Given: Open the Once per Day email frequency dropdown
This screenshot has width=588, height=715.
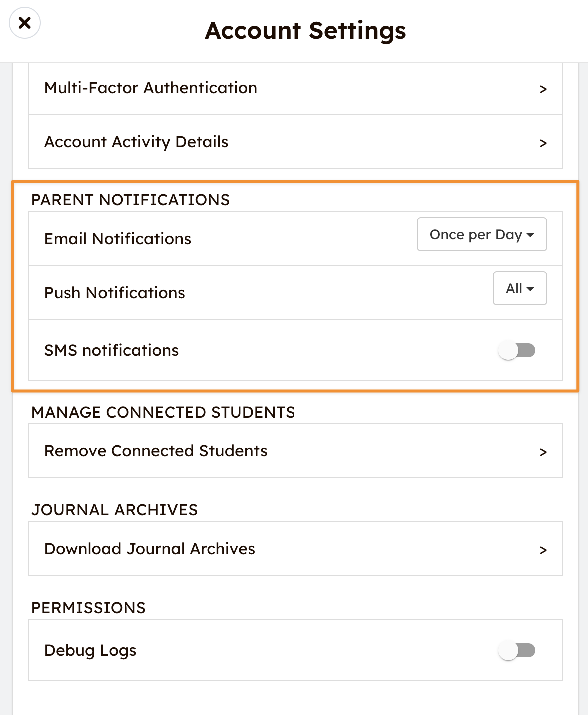Looking at the screenshot, I should (476, 234).
